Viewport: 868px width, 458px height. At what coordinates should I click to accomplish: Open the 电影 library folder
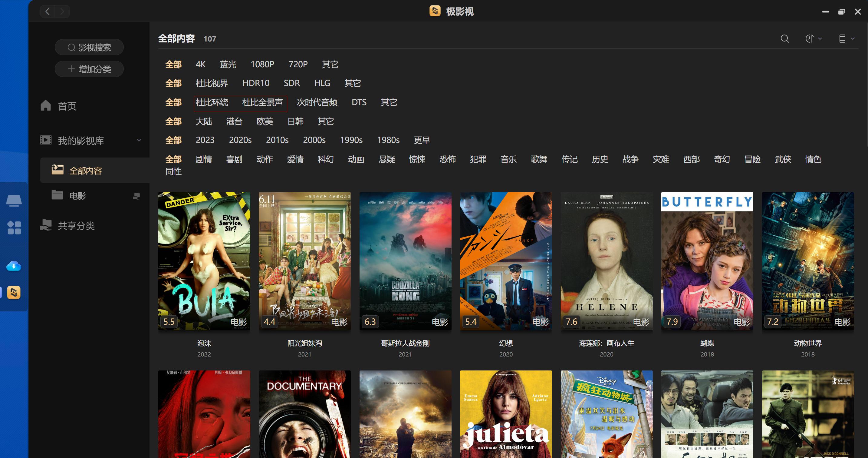pos(77,196)
